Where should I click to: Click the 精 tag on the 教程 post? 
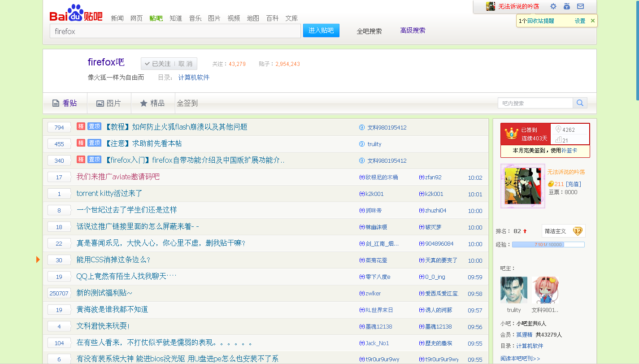[81, 126]
